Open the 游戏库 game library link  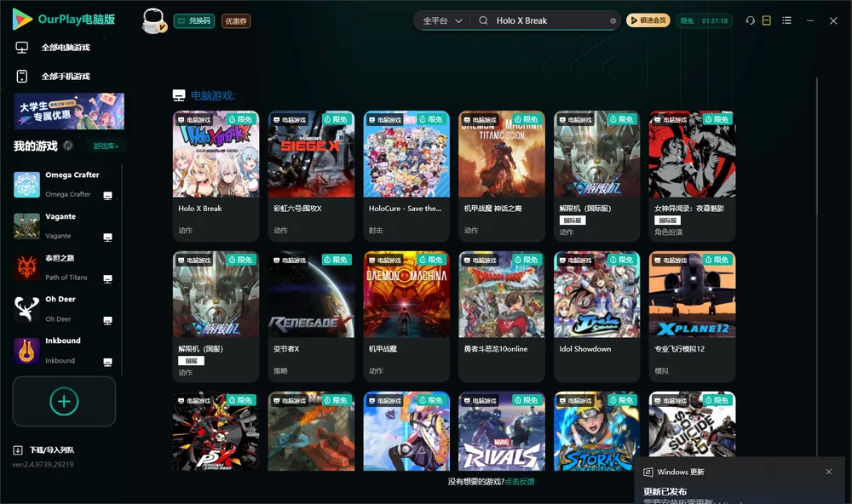[x=106, y=146]
